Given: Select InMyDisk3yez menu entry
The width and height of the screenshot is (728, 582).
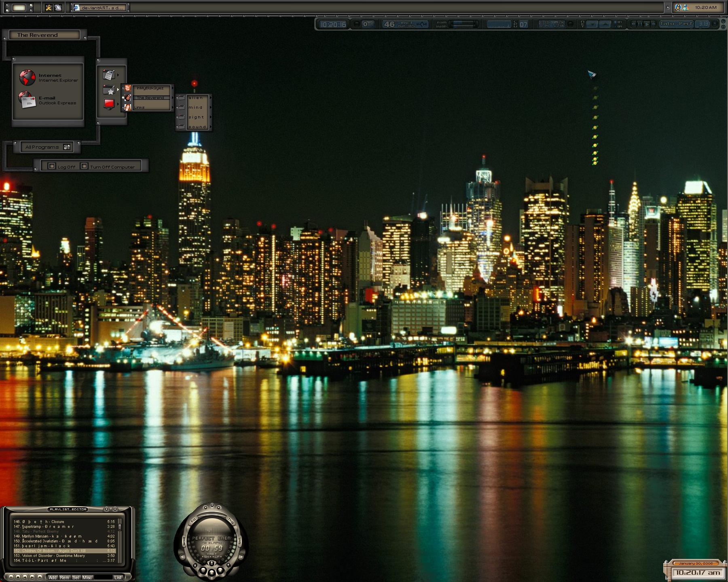Looking at the screenshot, I should [150, 88].
